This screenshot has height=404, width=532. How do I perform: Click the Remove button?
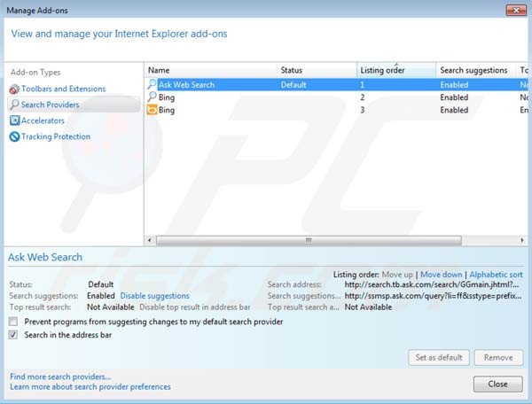click(498, 358)
